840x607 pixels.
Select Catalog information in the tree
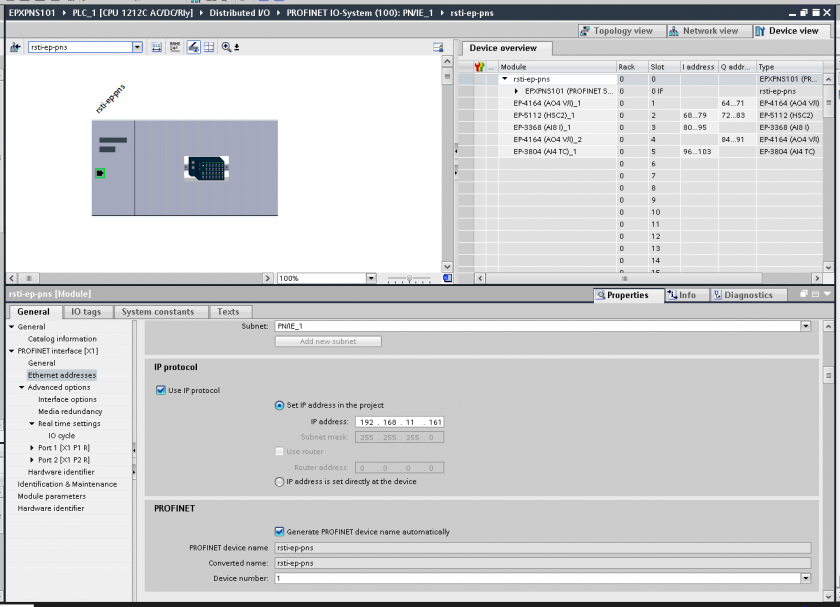pyautogui.click(x=62, y=339)
